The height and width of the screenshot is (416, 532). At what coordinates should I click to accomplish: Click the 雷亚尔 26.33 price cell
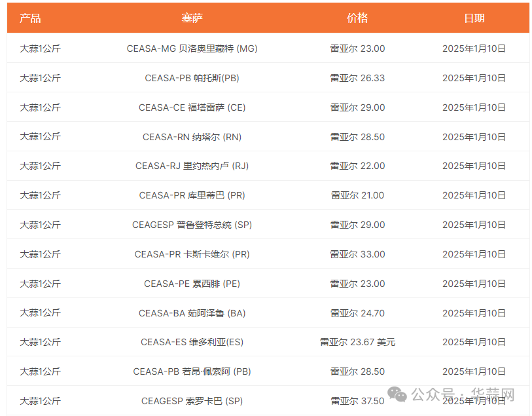click(x=357, y=78)
